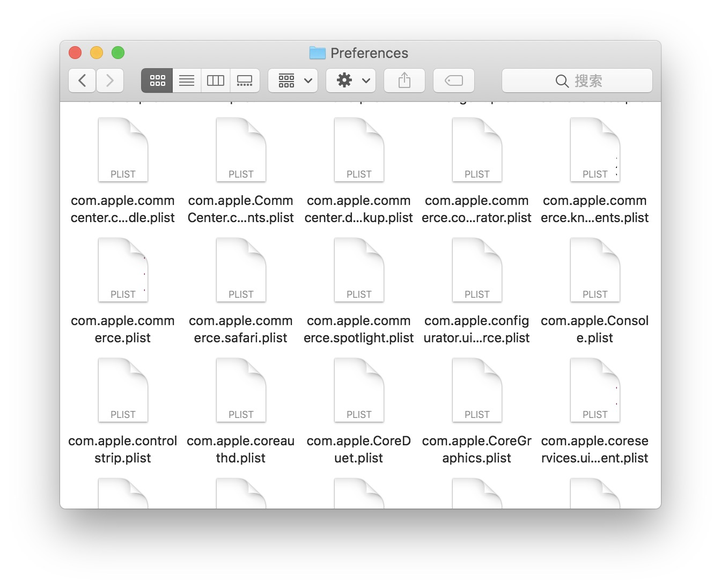Switch to gallery cover flow view
Image resolution: width=721 pixels, height=588 pixels.
(245, 80)
